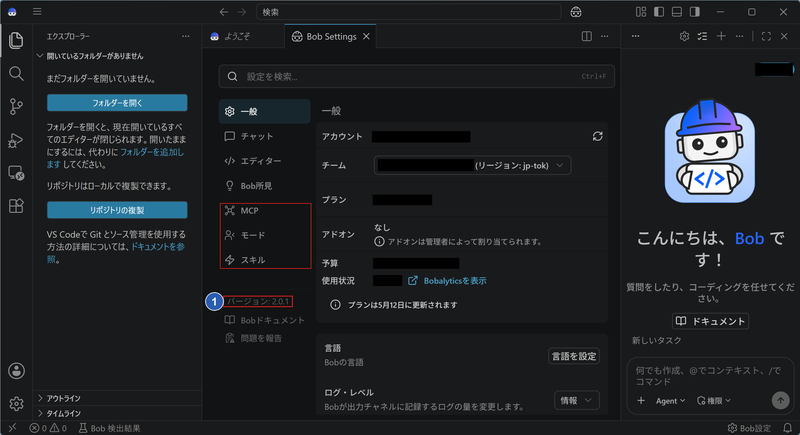This screenshot has width=800, height=435.
Task: Open the Bob panel settings gear
Action: tap(684, 36)
